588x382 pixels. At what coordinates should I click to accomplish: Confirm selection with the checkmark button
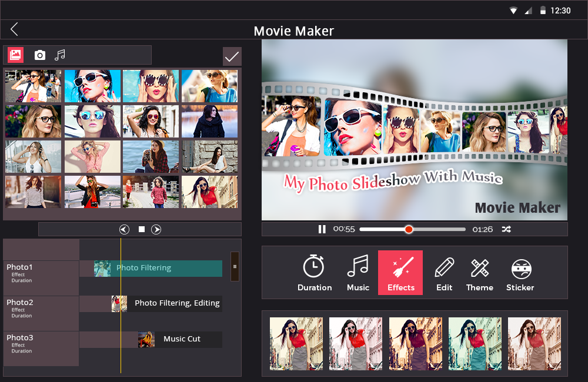(x=232, y=56)
